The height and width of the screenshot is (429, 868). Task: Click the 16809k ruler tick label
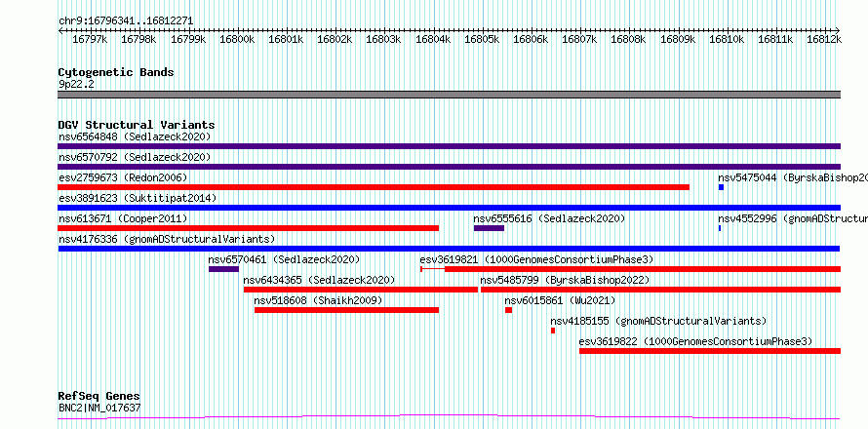pos(677,40)
